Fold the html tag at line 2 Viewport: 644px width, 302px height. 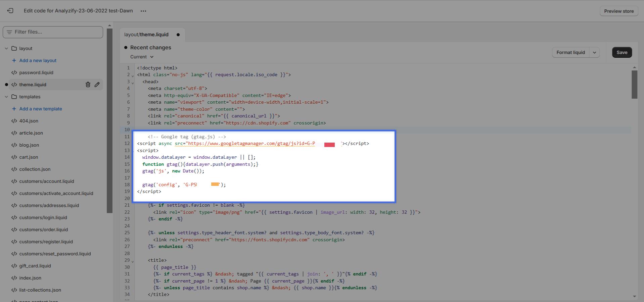[x=133, y=76]
